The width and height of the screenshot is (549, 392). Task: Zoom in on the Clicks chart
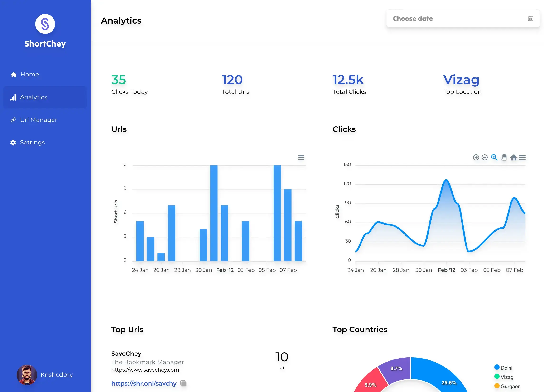click(476, 158)
